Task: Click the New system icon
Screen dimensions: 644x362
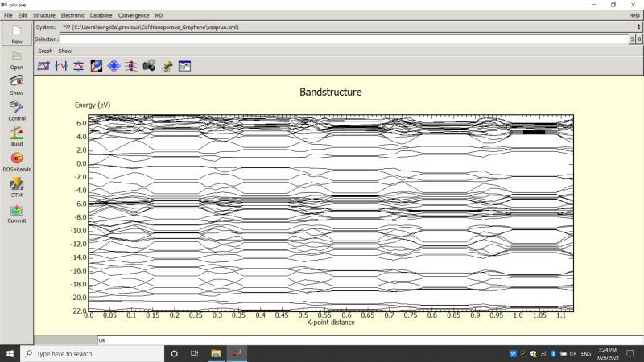Action: coord(16,34)
